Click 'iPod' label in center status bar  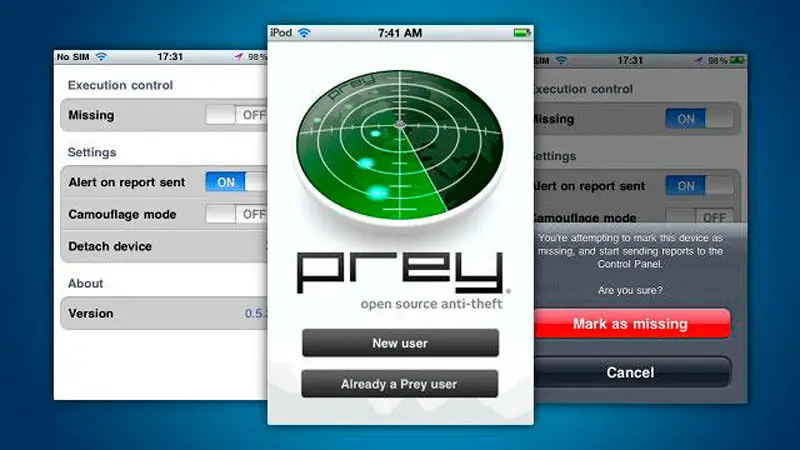coord(281,33)
